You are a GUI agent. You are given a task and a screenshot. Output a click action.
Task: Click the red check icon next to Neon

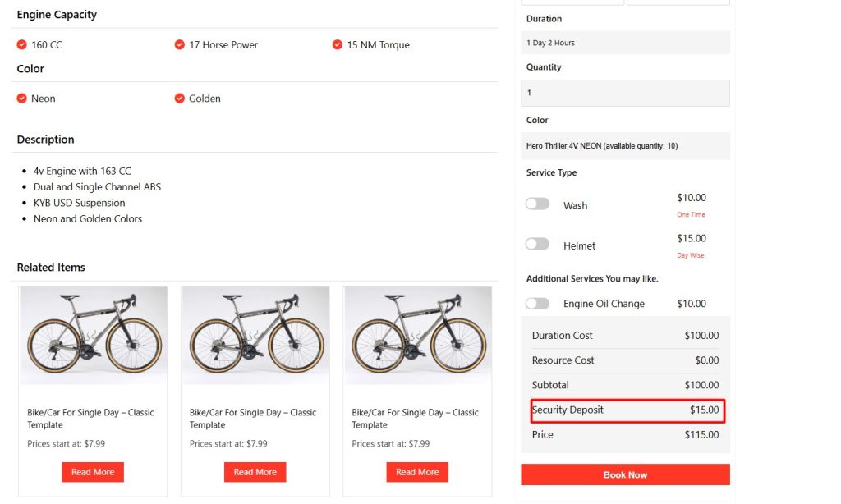coord(21,99)
